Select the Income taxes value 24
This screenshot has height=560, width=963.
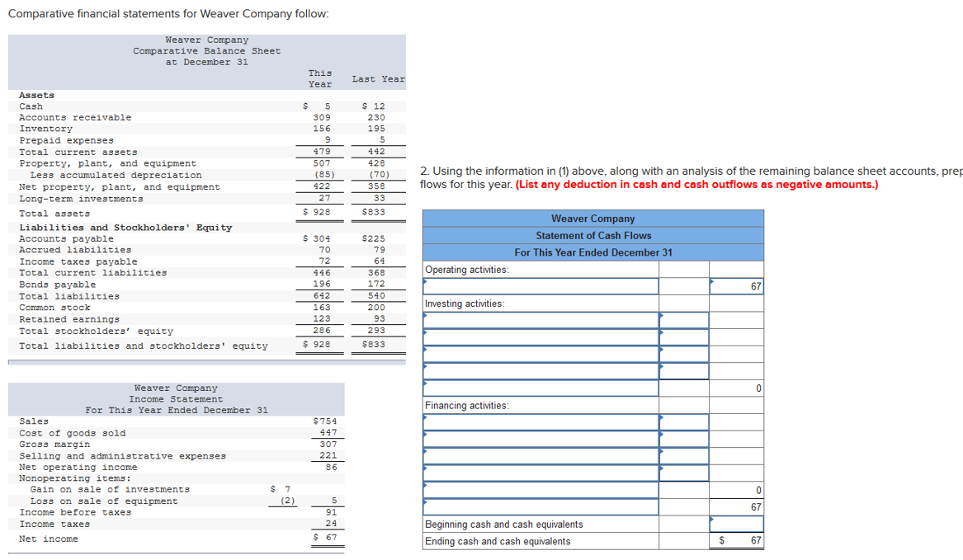tap(331, 523)
